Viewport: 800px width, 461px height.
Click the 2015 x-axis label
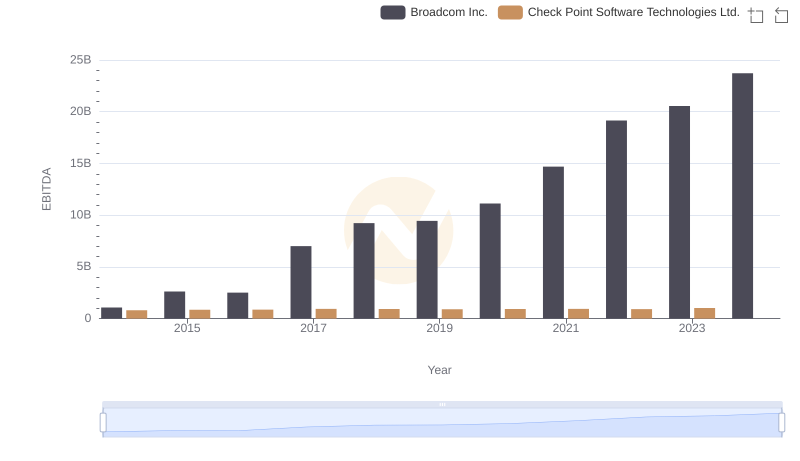tap(187, 328)
